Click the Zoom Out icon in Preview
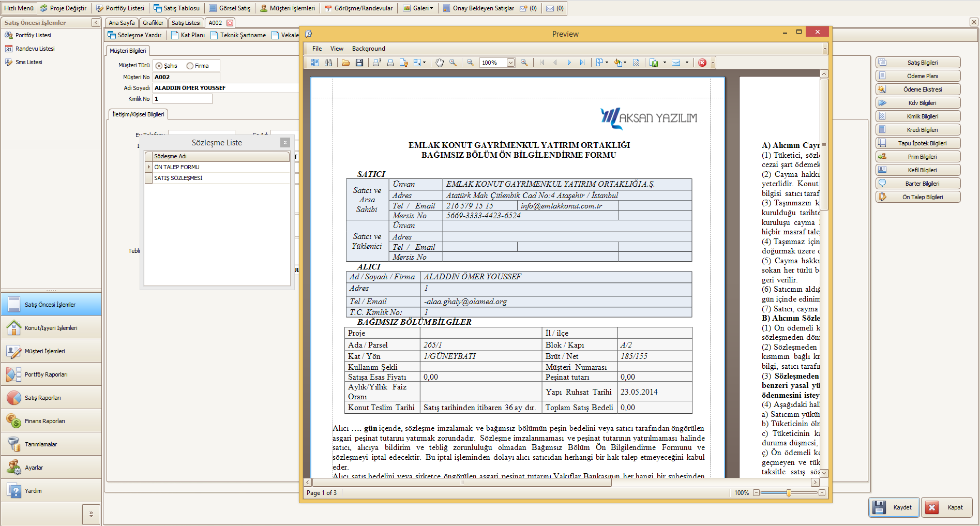 pos(471,63)
